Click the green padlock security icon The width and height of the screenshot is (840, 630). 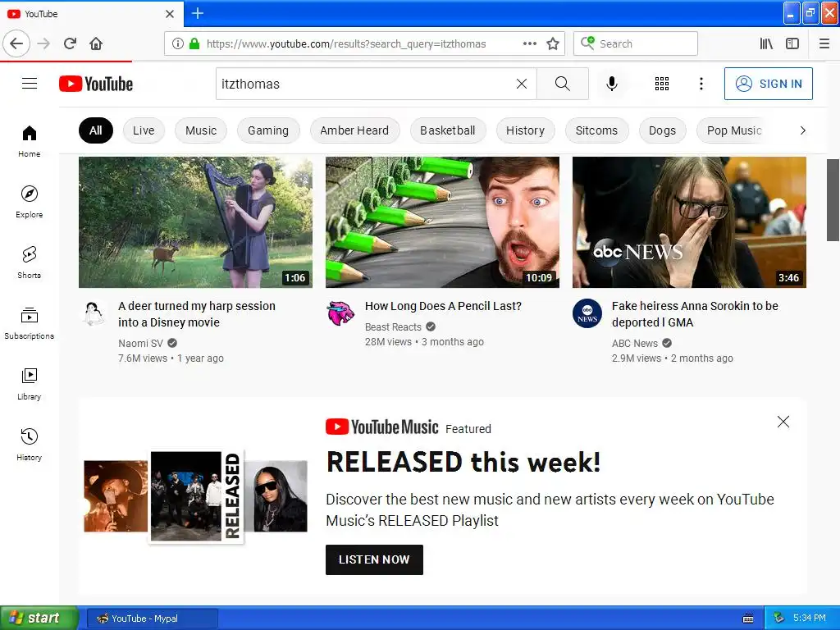(194, 43)
